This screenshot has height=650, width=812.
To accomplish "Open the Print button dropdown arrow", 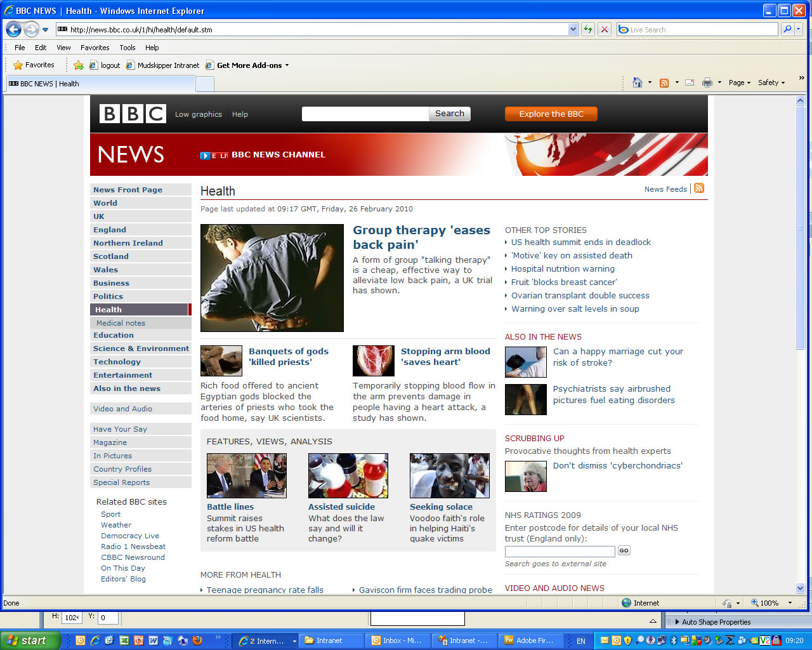I will pyautogui.click(x=719, y=83).
